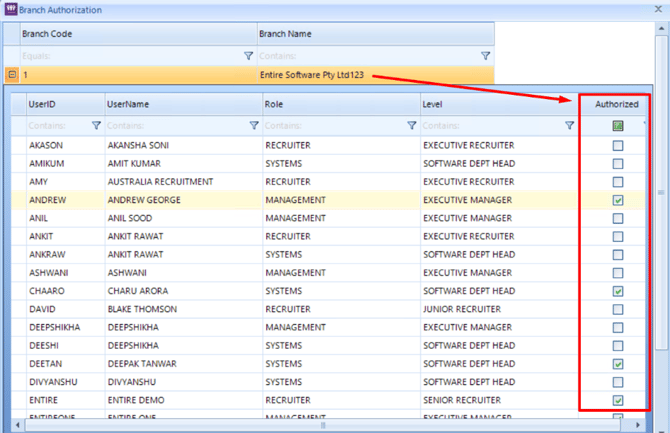Open the Level column filter funnel
Screen dimensions: 670x433
click(569, 126)
